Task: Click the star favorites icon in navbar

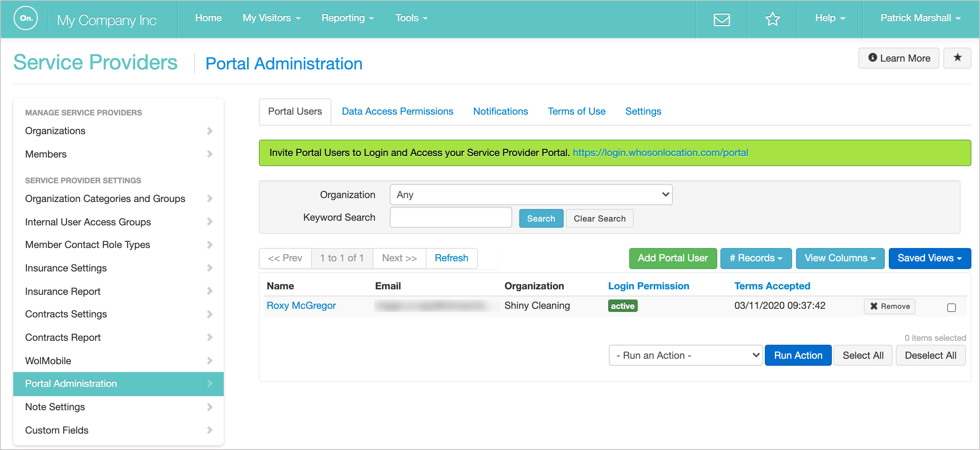Action: coord(772,19)
